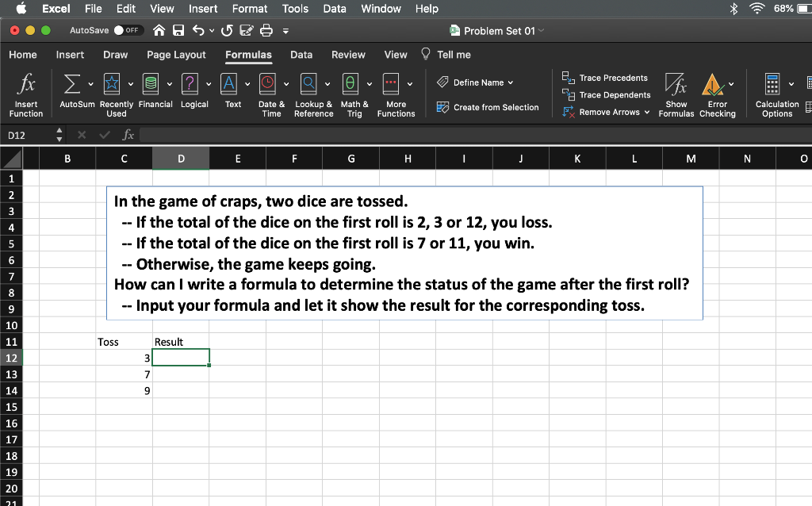Switch to the Data ribbon tab
The height and width of the screenshot is (506, 812).
(x=301, y=55)
